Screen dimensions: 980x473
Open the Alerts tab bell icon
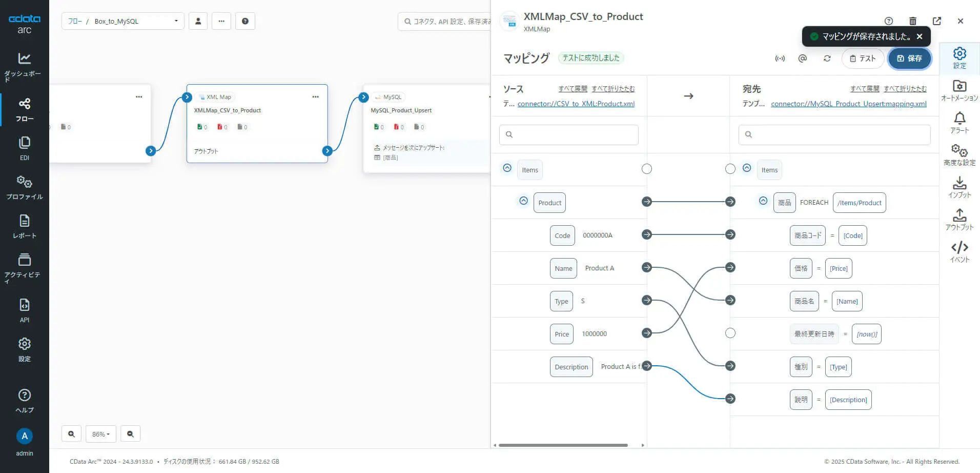click(959, 123)
